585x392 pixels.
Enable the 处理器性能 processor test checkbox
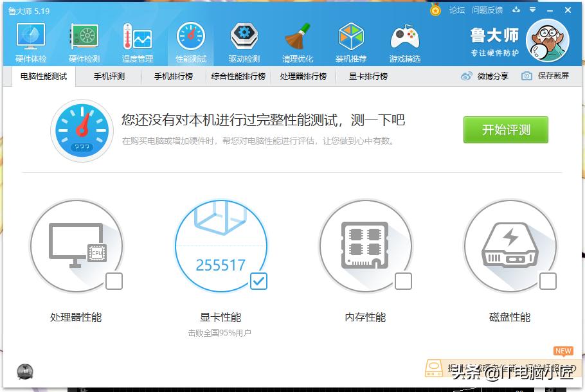coord(114,281)
